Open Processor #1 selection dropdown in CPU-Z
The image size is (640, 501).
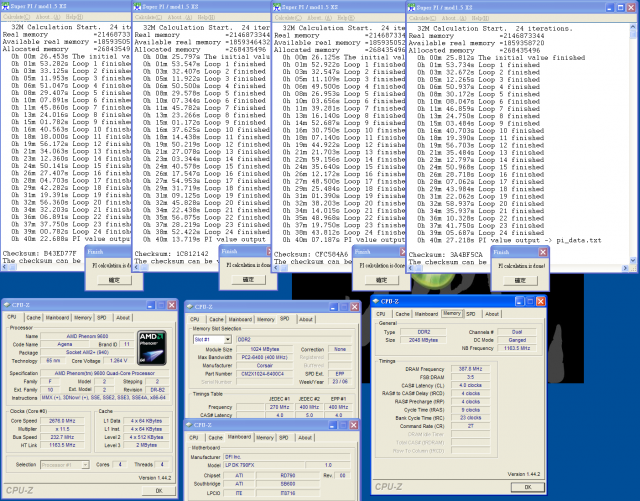pos(85,465)
